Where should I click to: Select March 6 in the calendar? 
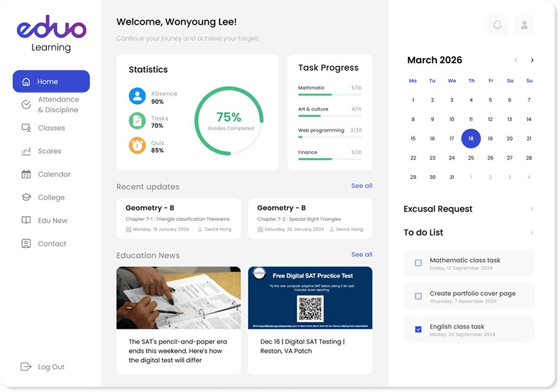[x=510, y=100]
